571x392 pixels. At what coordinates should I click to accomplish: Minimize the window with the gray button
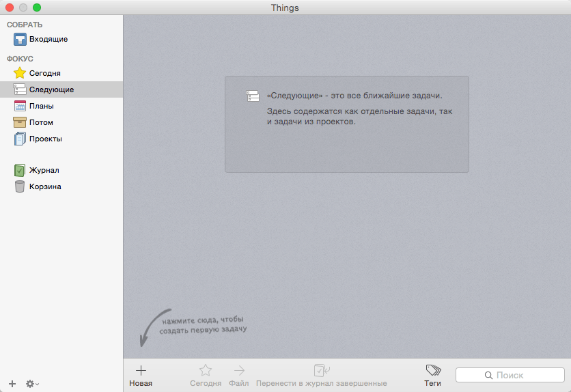click(23, 8)
